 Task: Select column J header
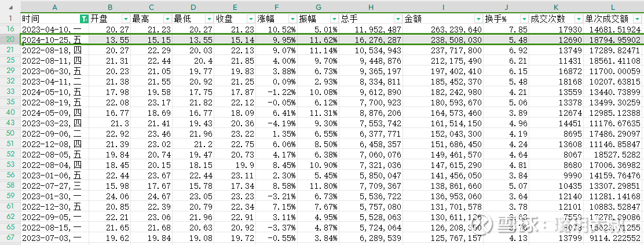pyautogui.click(x=506, y=7)
